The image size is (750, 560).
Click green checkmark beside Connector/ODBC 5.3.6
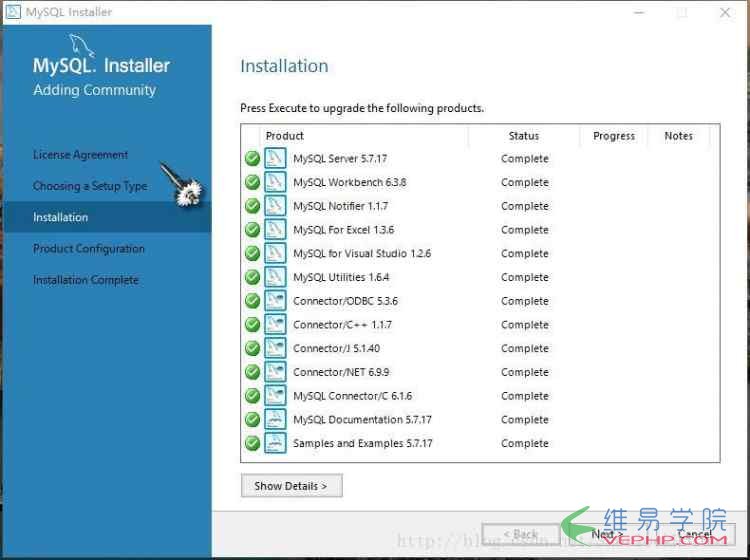252,301
